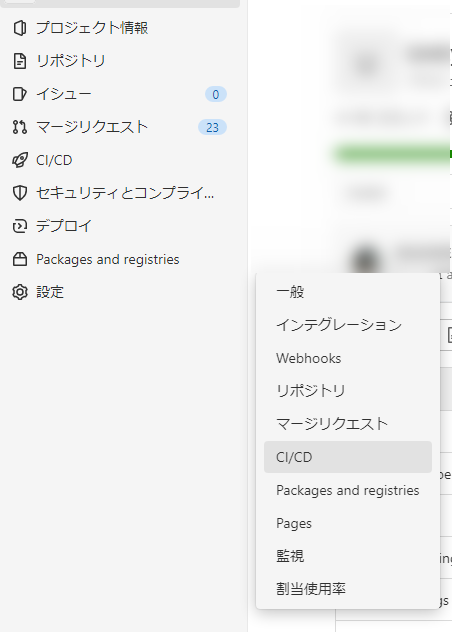Go to デプロイ in sidebar
Screen dimensions: 452x632
[64, 226]
